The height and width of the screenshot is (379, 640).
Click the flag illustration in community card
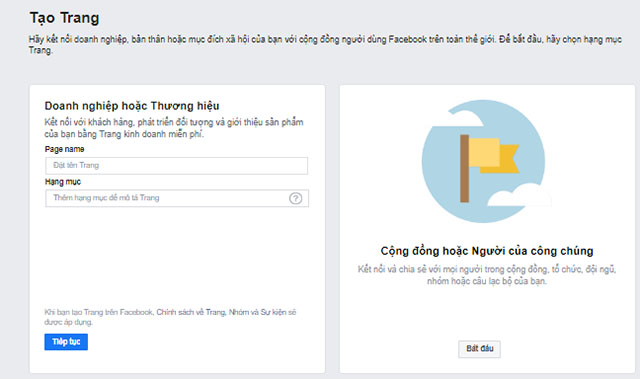click(486, 161)
